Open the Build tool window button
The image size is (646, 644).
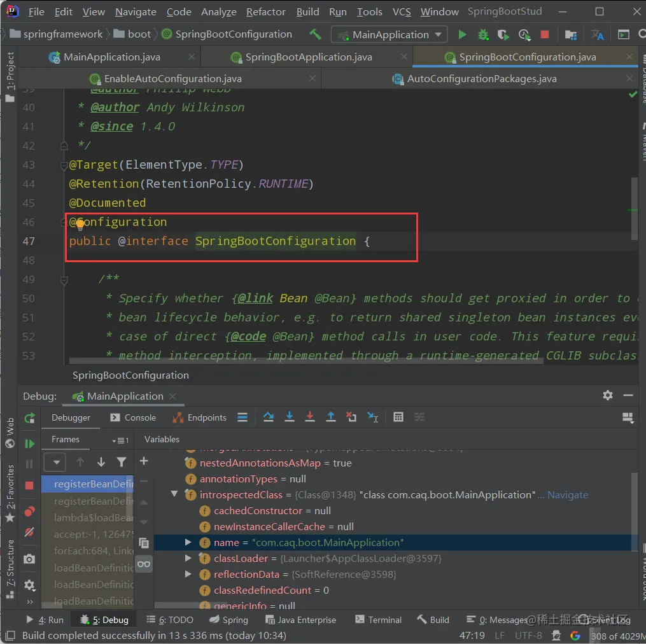433,620
